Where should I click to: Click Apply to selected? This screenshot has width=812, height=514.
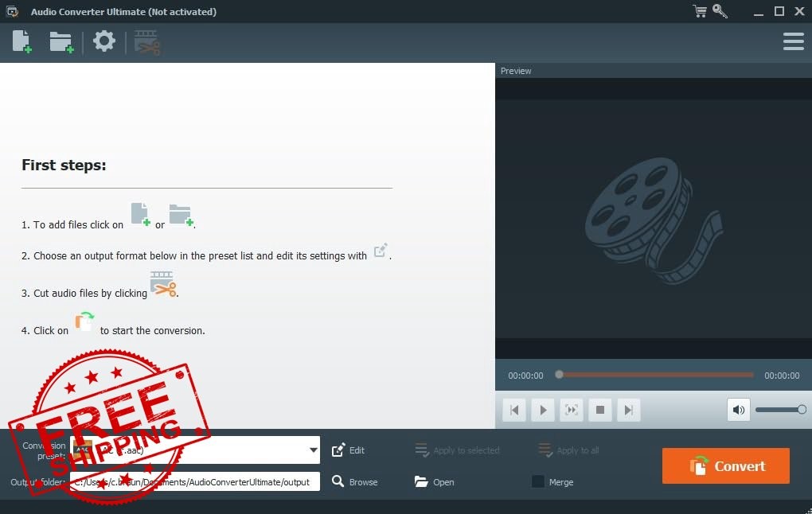coord(457,450)
